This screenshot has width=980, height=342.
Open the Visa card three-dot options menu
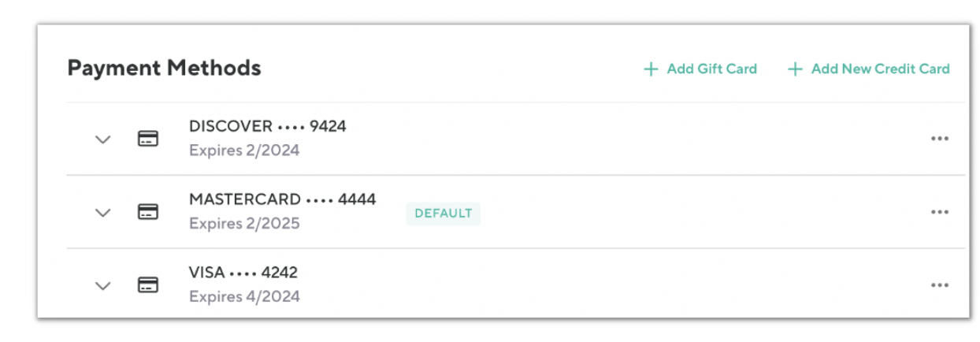[x=939, y=285]
